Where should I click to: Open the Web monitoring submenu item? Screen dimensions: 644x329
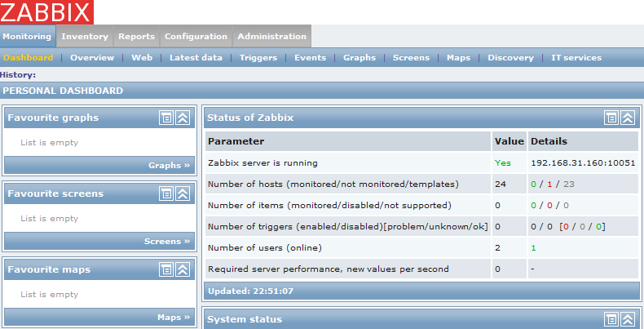pyautogui.click(x=142, y=58)
